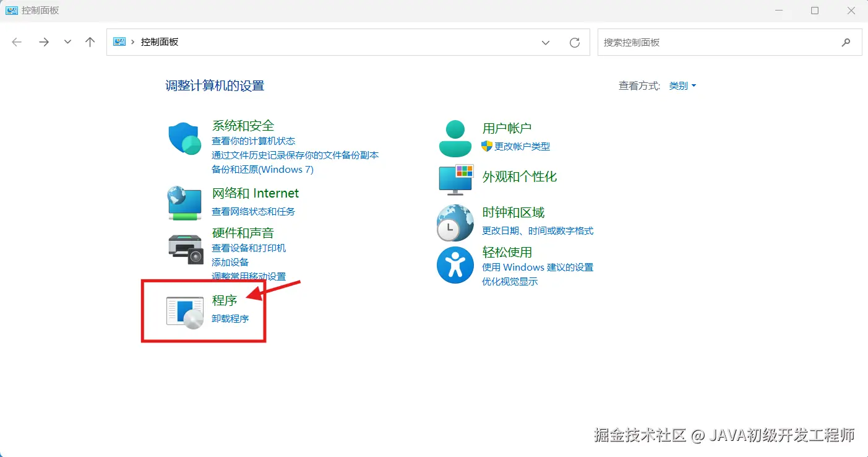Open the recent locations dropdown arrow
868x457 pixels.
pyautogui.click(x=67, y=42)
